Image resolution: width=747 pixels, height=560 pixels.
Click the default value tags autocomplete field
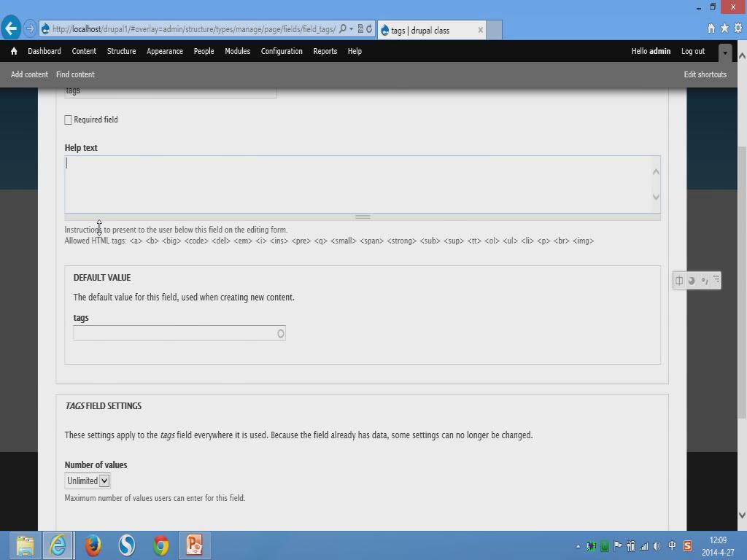[x=179, y=332]
